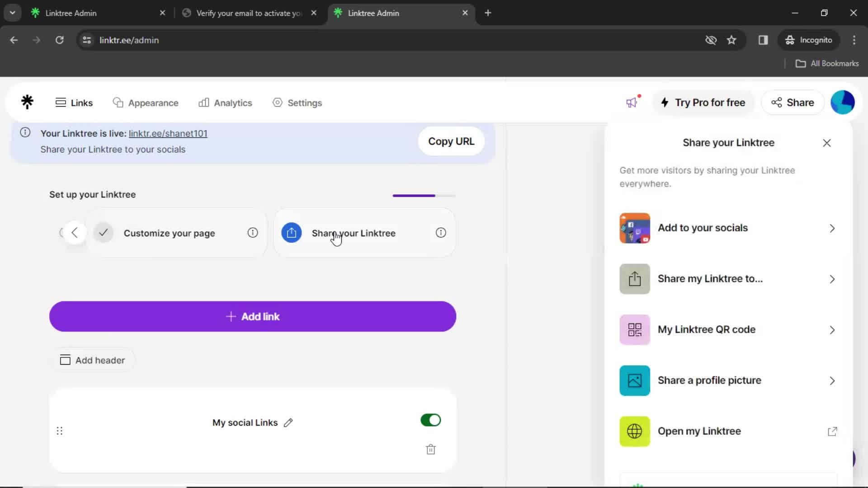Viewport: 868px width, 488px height.
Task: Expand My Linktree QR code chevron
Action: point(832,330)
